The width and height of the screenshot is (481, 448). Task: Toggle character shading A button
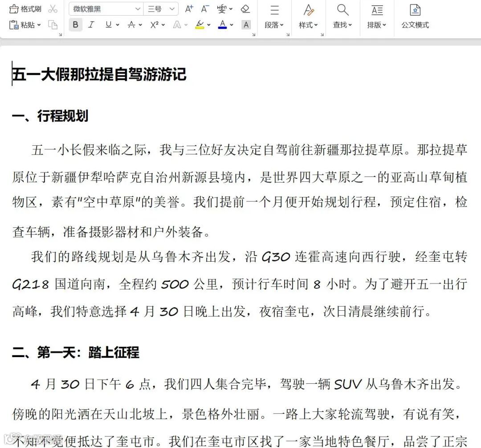(x=246, y=25)
